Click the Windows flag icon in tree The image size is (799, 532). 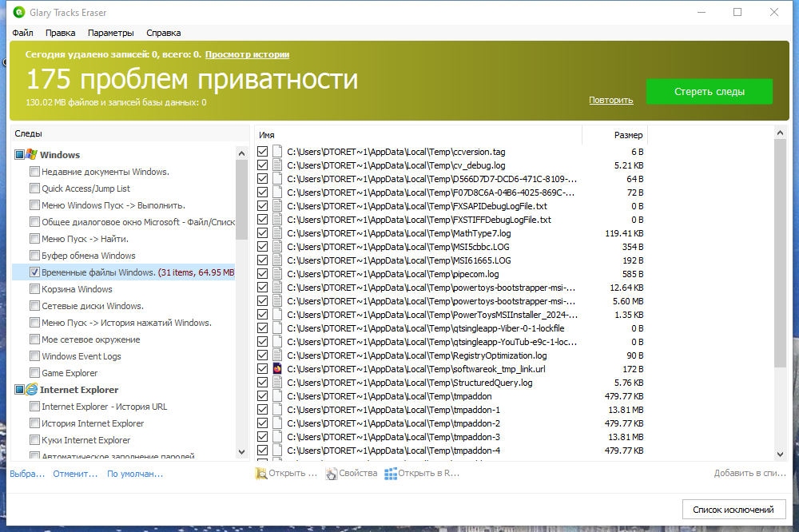click(x=32, y=154)
